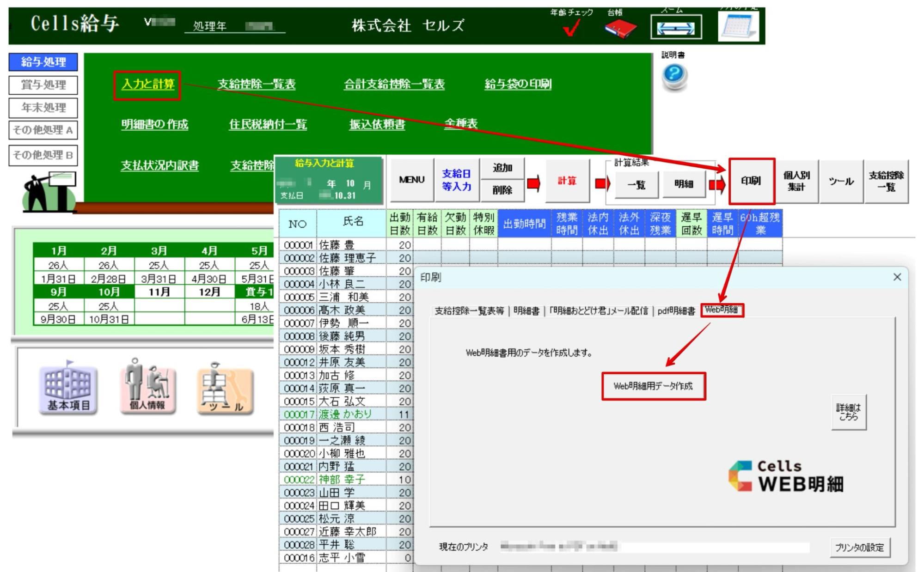Image resolution: width=924 pixels, height=572 pixels.
Task: Click the 個人別集計 button
Action: click(x=796, y=182)
